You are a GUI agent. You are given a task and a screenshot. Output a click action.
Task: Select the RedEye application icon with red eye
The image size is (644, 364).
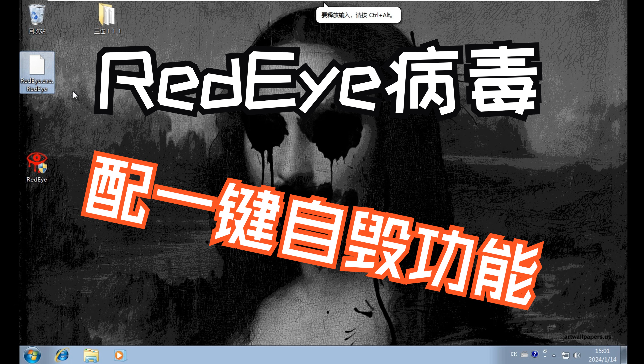click(37, 168)
